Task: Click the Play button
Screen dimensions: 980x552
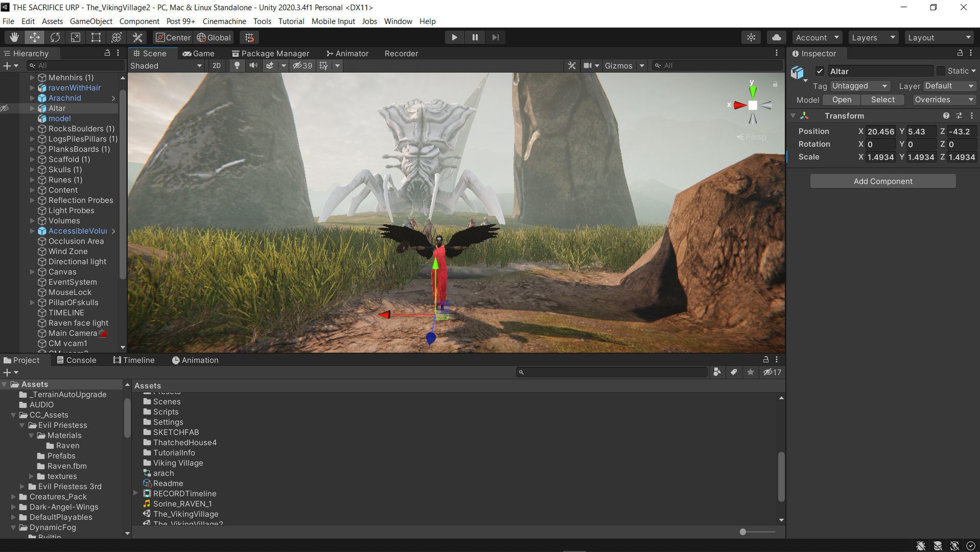Action: [454, 37]
